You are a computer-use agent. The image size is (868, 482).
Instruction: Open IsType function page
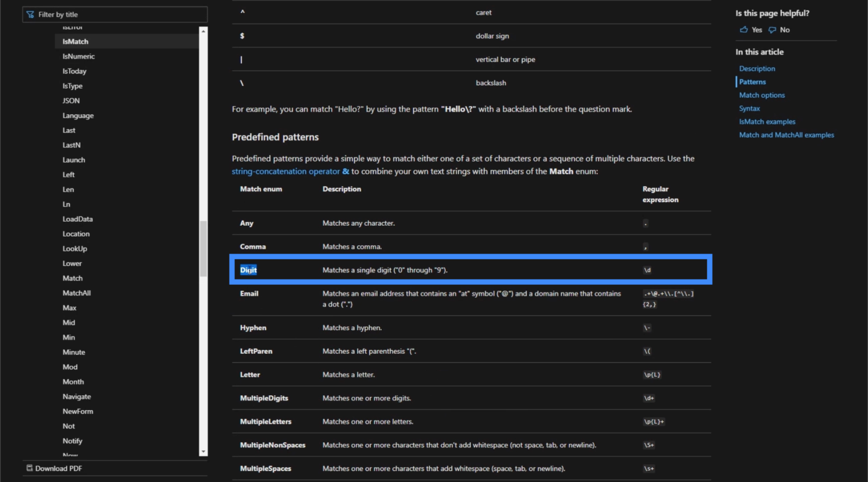(x=72, y=86)
